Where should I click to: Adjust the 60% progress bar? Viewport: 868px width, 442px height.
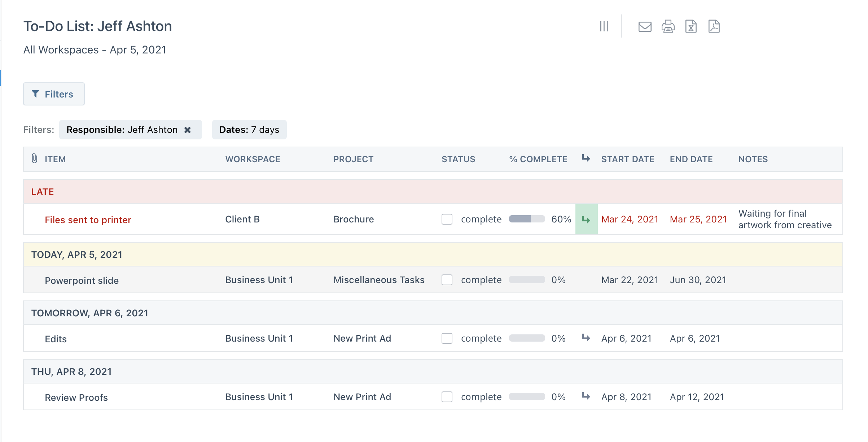point(527,219)
